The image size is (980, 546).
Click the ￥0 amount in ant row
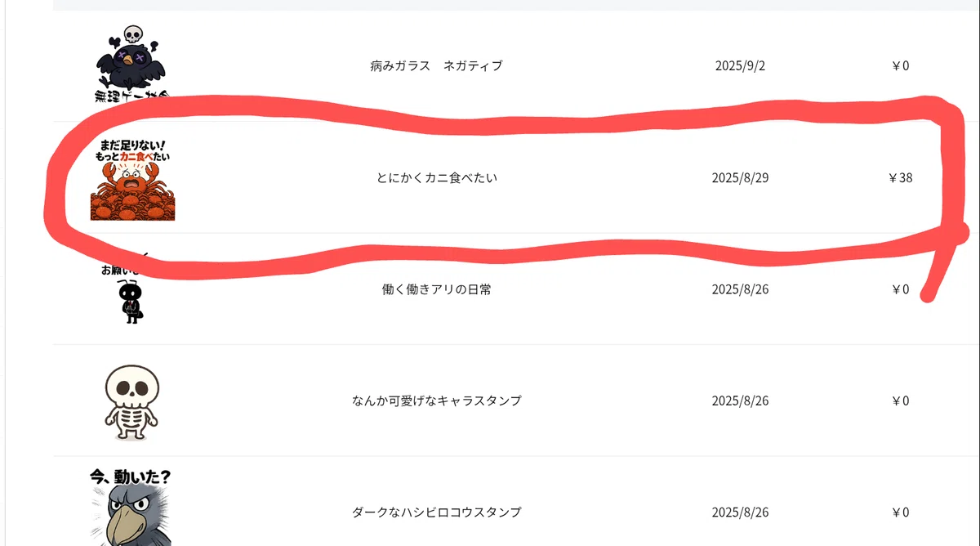pos(900,289)
